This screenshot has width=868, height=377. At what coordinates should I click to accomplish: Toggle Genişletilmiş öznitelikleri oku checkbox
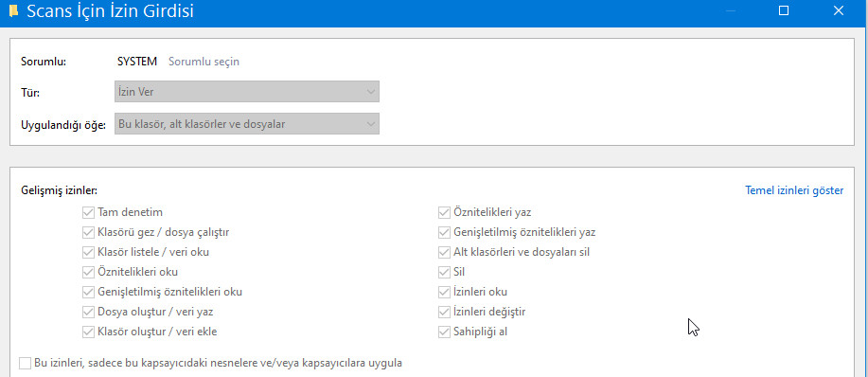(x=88, y=293)
